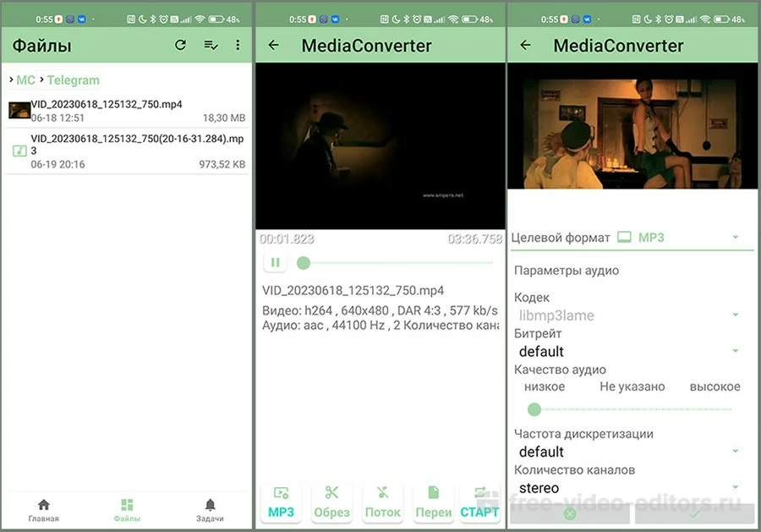The width and height of the screenshot is (761, 532).
Task: Click the total duration 03:36.758
Action: point(474,239)
